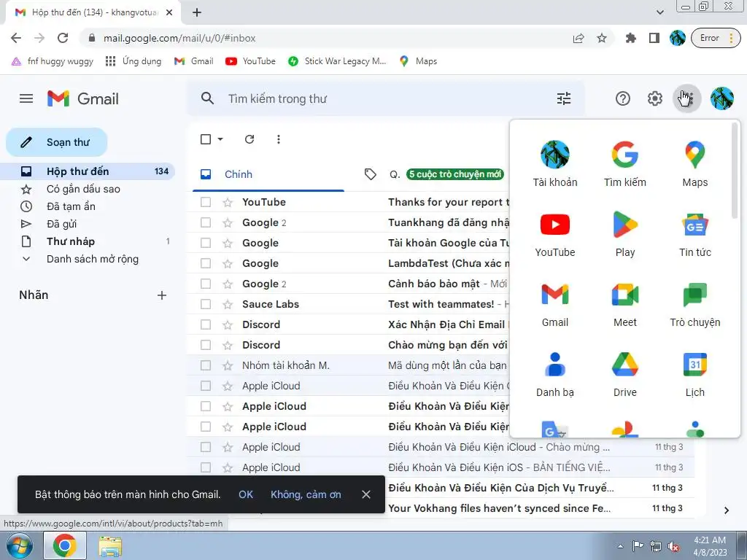The width and height of the screenshot is (747, 560).
Task: Check the LambdaTest Google email checkbox
Action: tap(206, 262)
